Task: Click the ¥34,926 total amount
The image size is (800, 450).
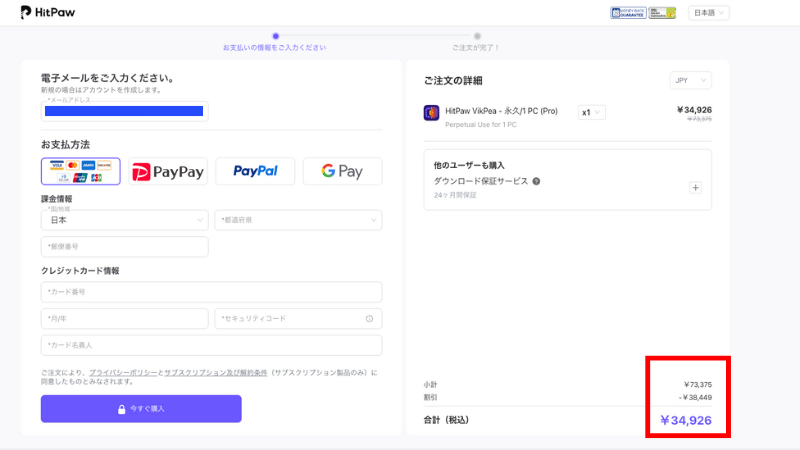Action: [686, 420]
